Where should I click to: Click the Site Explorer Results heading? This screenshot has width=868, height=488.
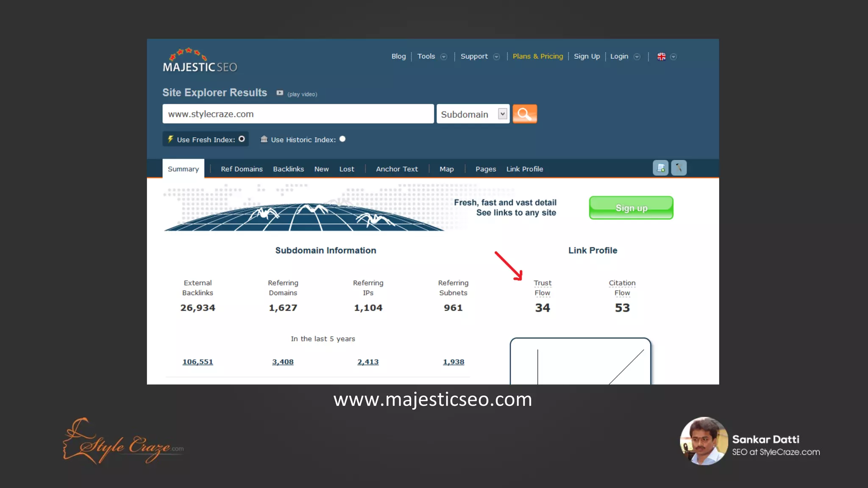[214, 93]
